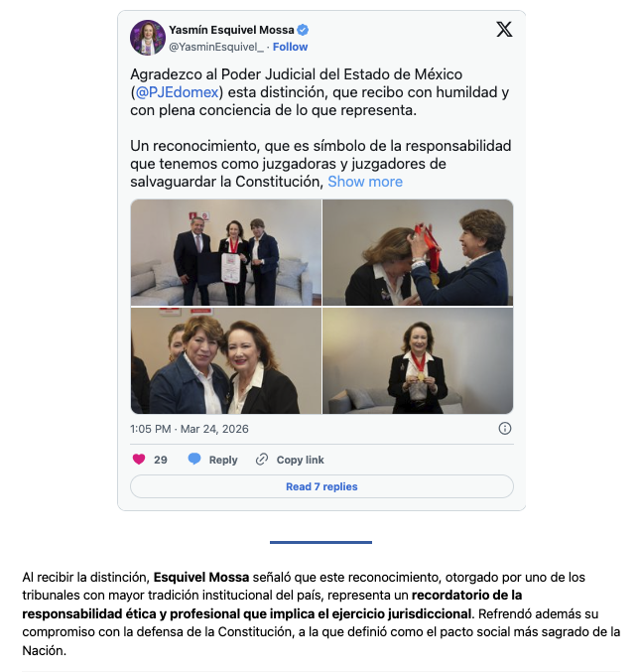
Task: Open the tweet timestamp 1:05 PM Mar 24, 2026
Action: pos(190,429)
